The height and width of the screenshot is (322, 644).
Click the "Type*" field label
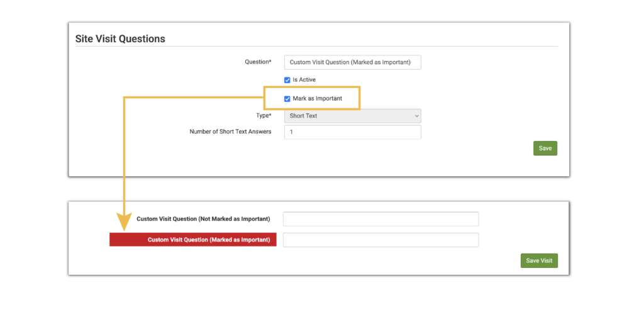click(x=264, y=116)
